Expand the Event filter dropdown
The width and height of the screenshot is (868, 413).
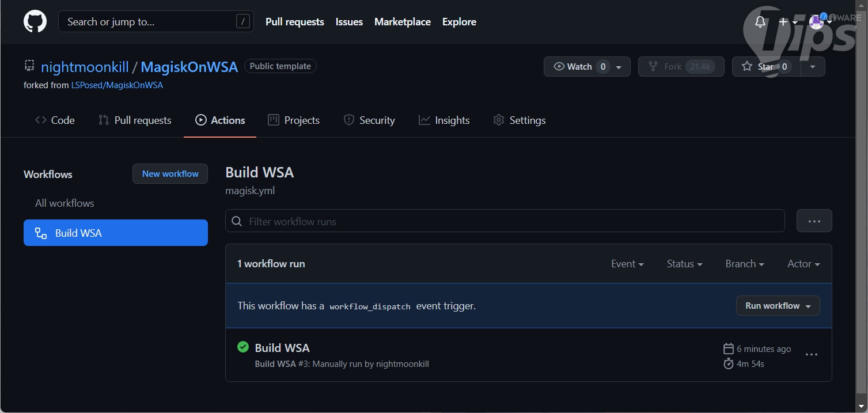627,264
